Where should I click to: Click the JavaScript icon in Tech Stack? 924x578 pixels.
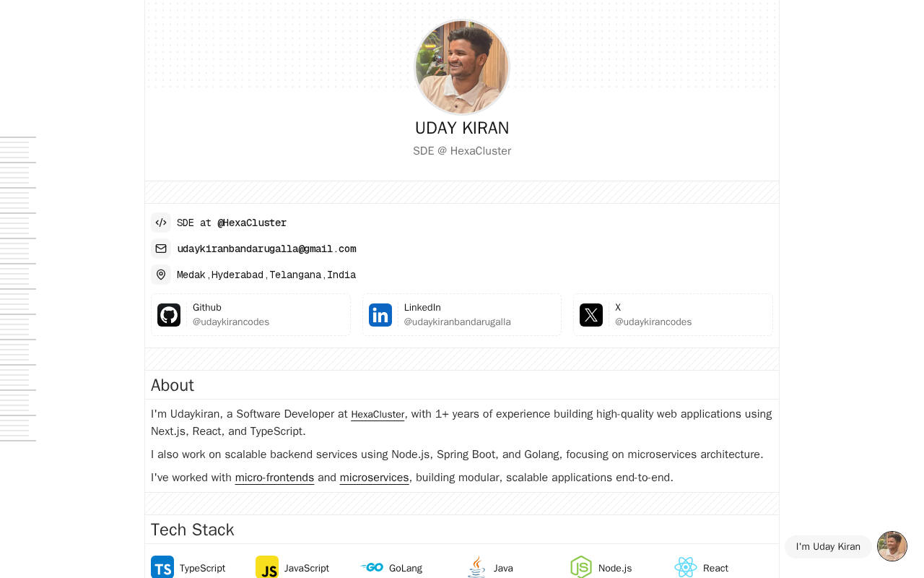267,567
